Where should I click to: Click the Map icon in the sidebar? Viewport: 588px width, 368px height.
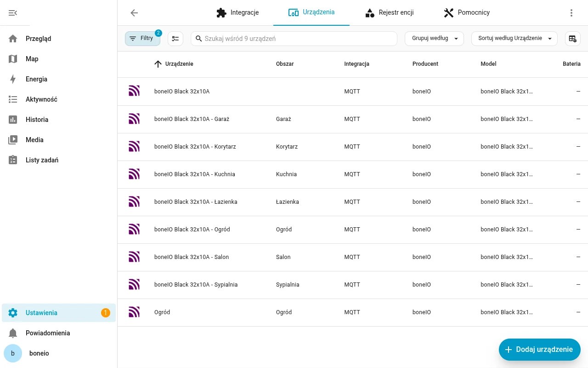(13, 59)
